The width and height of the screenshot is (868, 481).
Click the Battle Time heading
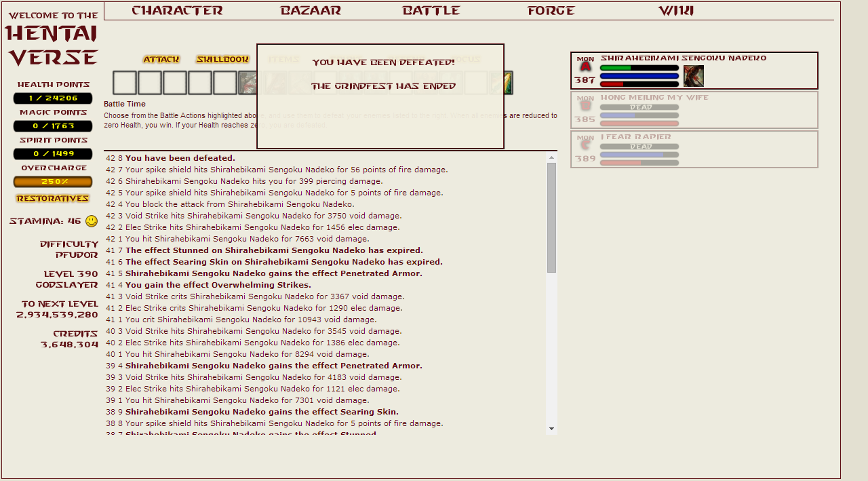(x=125, y=104)
